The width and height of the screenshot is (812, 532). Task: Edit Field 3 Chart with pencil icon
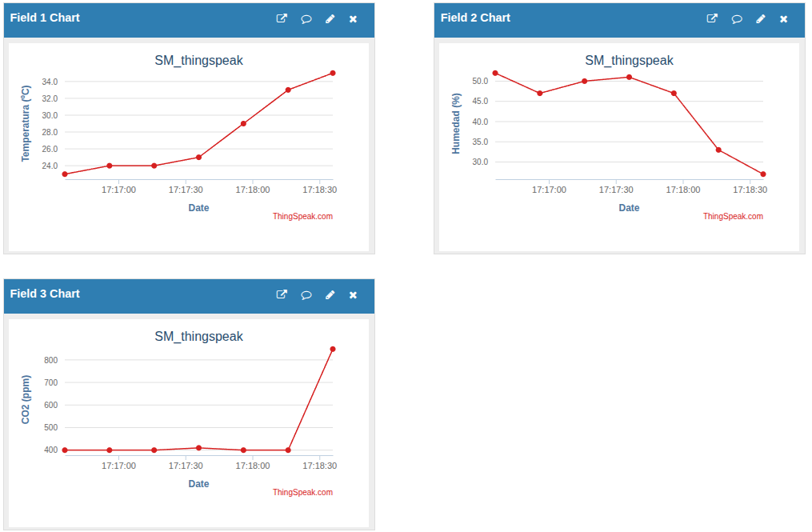pos(330,295)
